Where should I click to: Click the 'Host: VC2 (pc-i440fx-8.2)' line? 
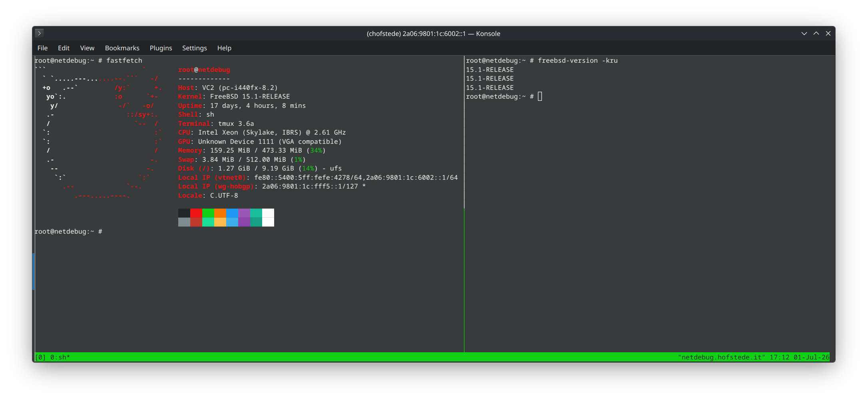pos(228,87)
